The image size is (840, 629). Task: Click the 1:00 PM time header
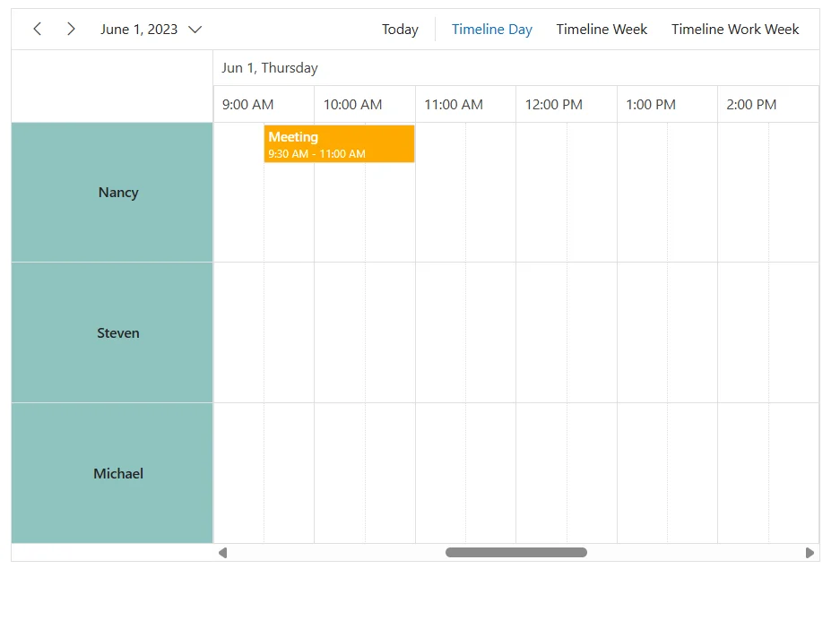pos(668,104)
